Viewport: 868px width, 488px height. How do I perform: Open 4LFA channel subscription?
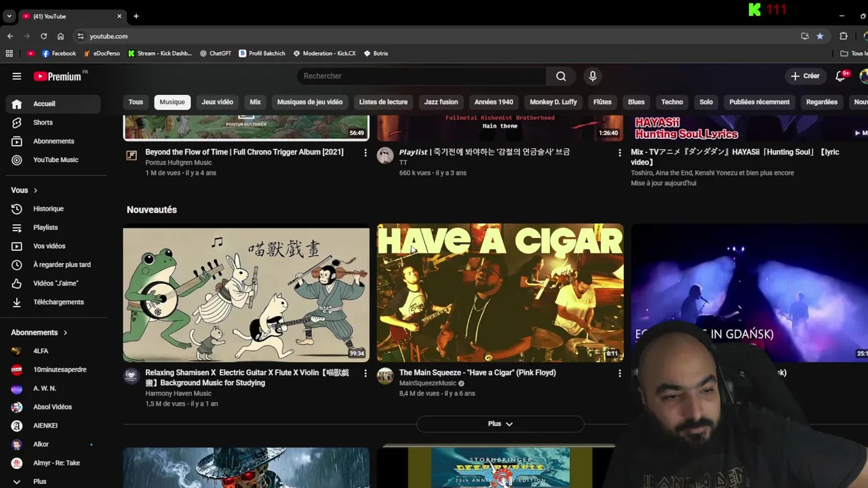point(53,351)
